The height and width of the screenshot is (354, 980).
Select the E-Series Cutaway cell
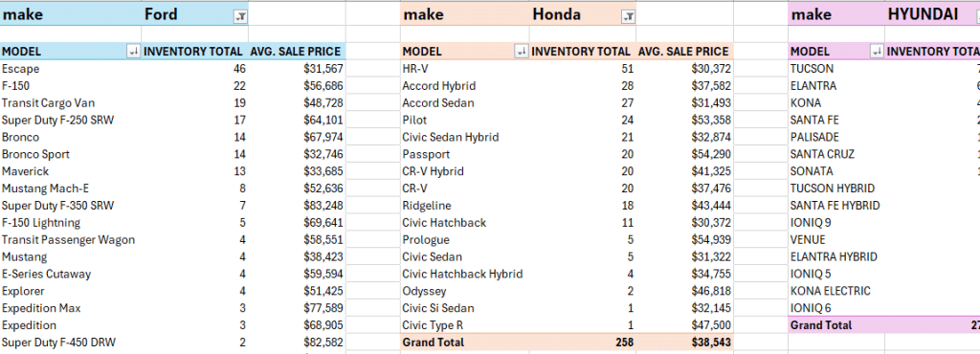[x=71, y=274]
